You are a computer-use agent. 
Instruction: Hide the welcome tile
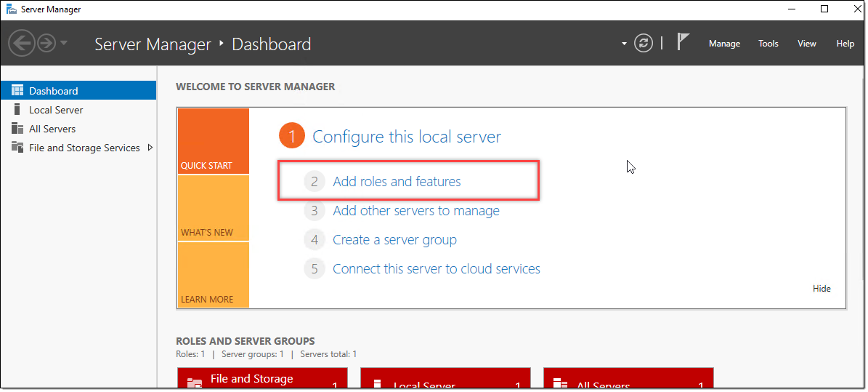coord(822,289)
